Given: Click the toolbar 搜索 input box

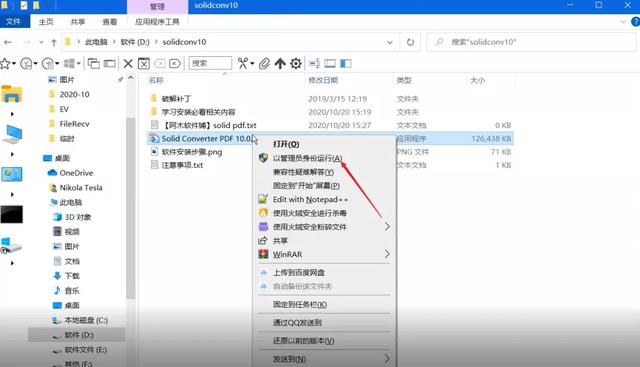Looking at the screenshot, I should tap(210, 63).
